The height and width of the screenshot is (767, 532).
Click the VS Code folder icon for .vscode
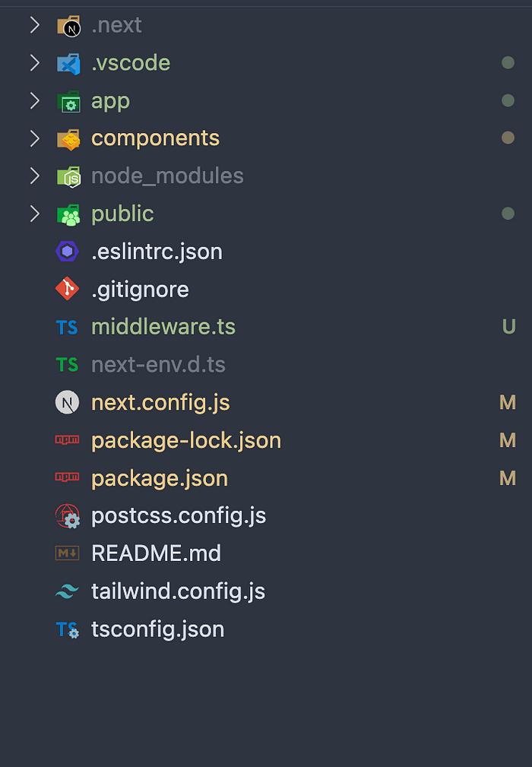[68, 63]
